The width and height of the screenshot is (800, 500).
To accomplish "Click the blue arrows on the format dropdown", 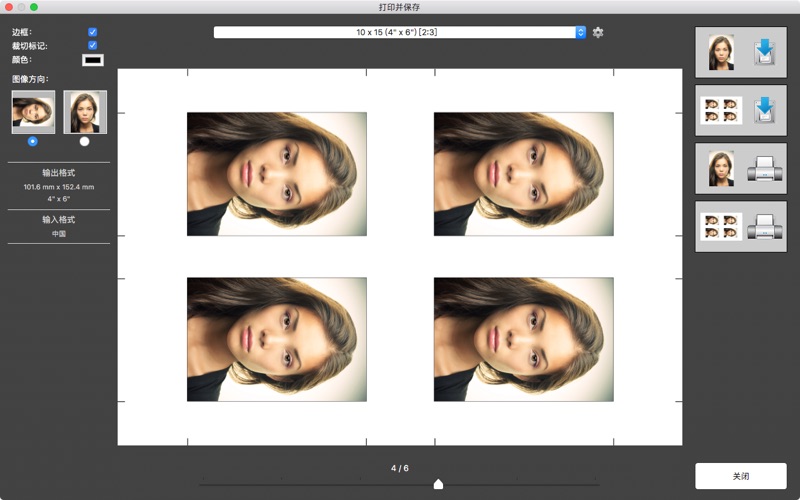I will pyautogui.click(x=580, y=33).
